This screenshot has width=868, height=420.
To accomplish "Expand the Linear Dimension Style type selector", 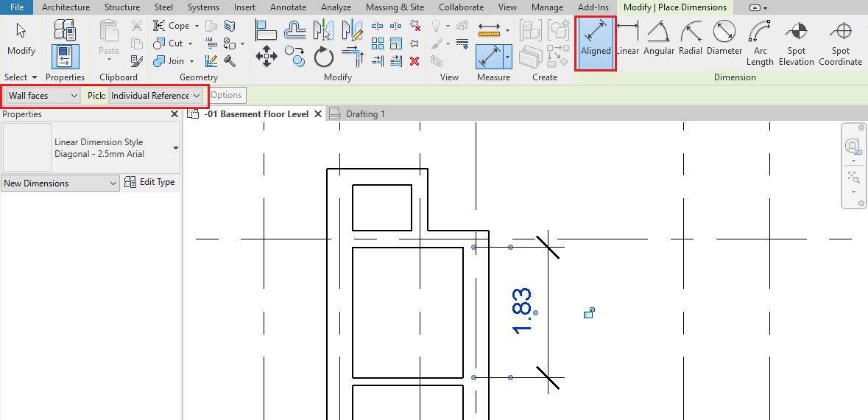I will pyautogui.click(x=175, y=148).
